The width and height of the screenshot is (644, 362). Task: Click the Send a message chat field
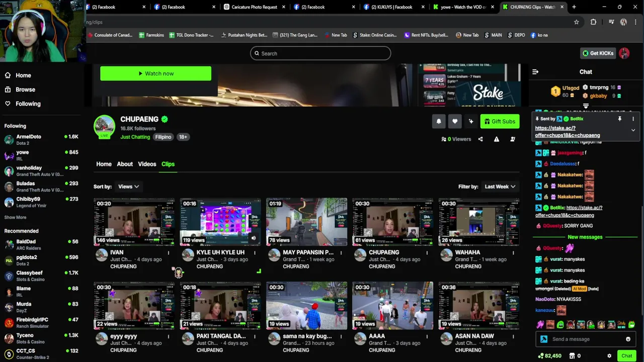(x=587, y=339)
